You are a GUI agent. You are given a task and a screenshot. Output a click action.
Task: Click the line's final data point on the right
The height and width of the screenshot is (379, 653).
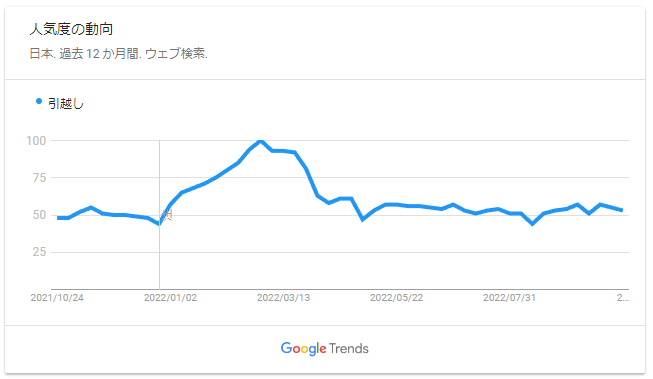coord(622,210)
